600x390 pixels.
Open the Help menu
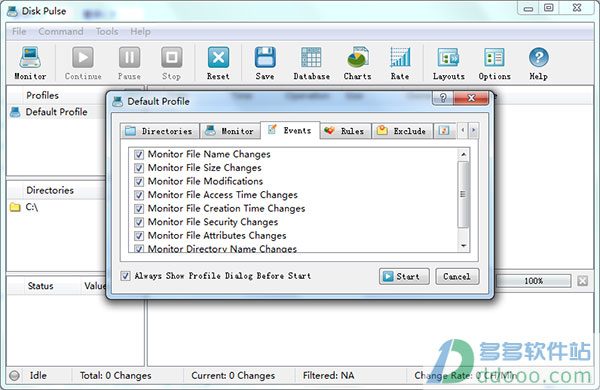coord(140,31)
